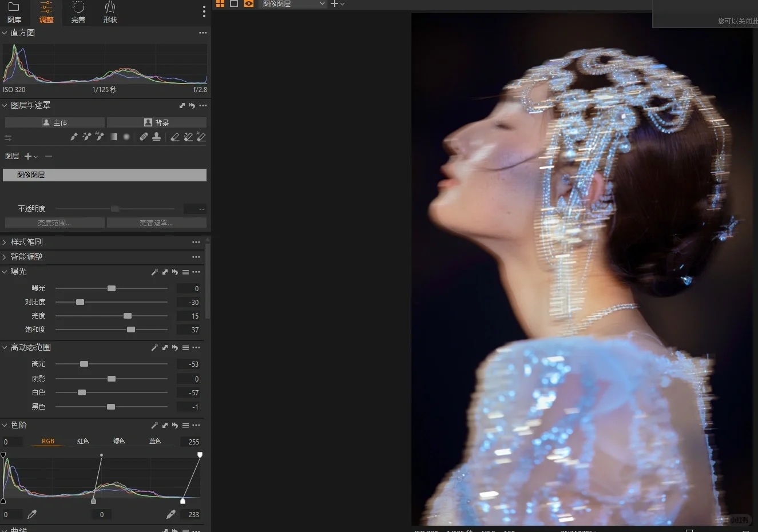Select the magic eraser tool with sparkles

(x=188, y=137)
